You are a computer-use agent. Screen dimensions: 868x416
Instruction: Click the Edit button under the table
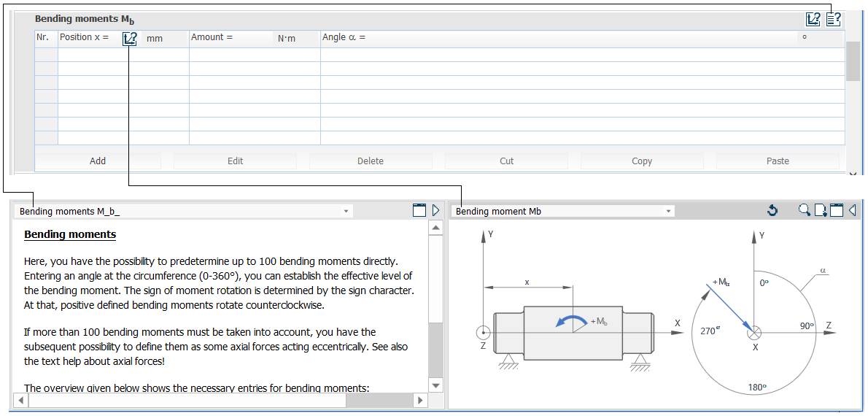tap(236, 161)
